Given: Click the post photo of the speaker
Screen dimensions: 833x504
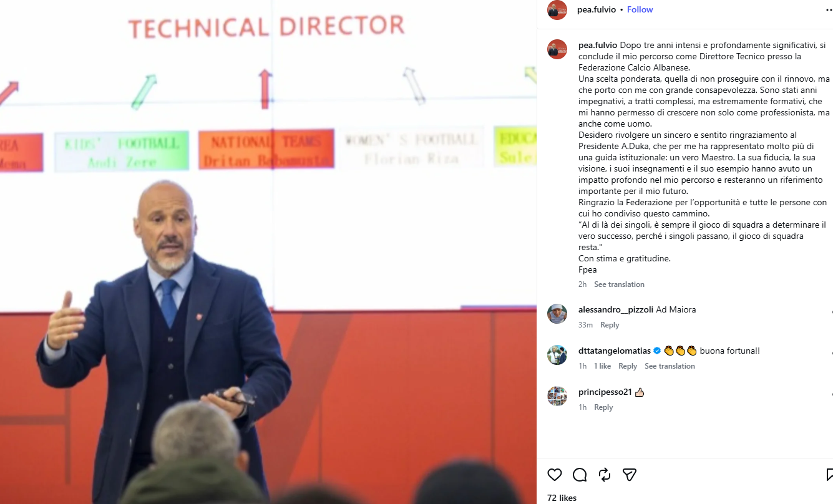Looking at the screenshot, I should tap(268, 252).
